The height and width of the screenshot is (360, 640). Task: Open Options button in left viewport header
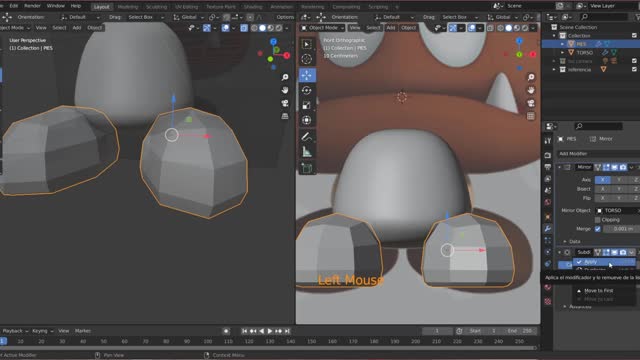285,17
